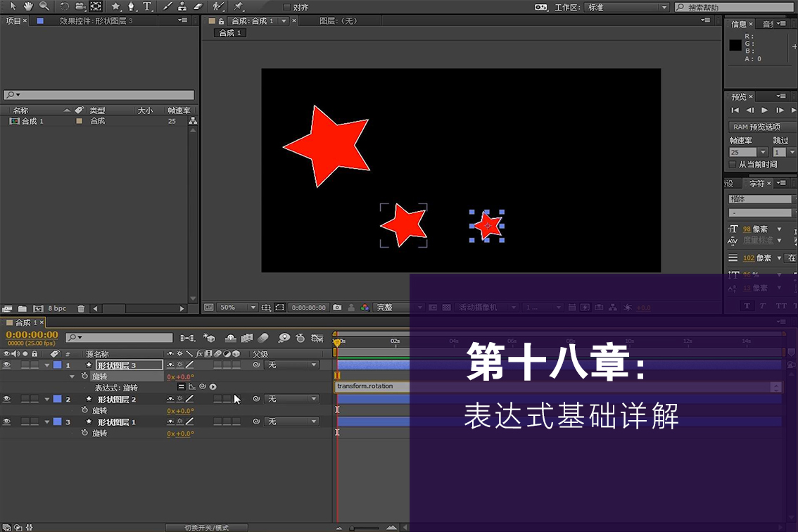Pick the Type text tool
This screenshot has height=532, width=798.
coord(147,6)
